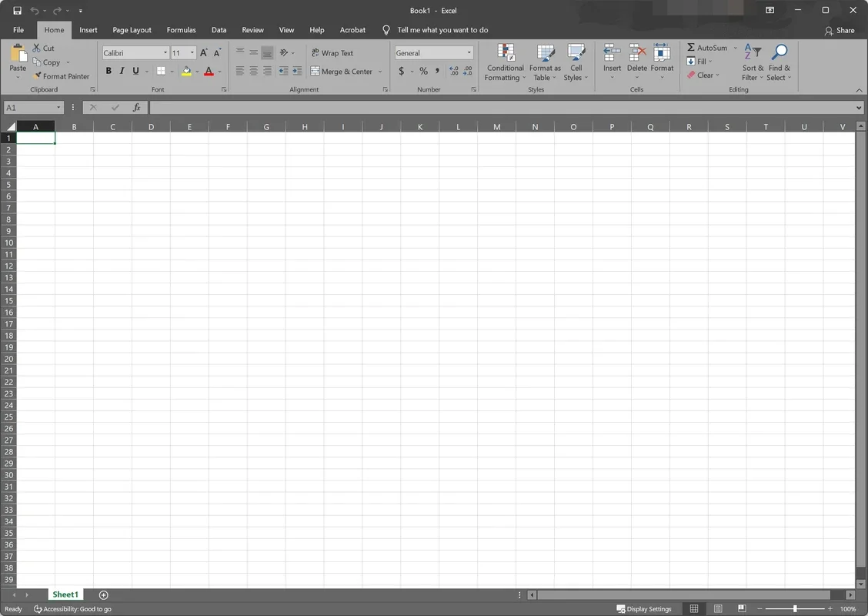Switch to the Formulas tab
Image resolution: width=868 pixels, height=616 pixels.
click(181, 30)
